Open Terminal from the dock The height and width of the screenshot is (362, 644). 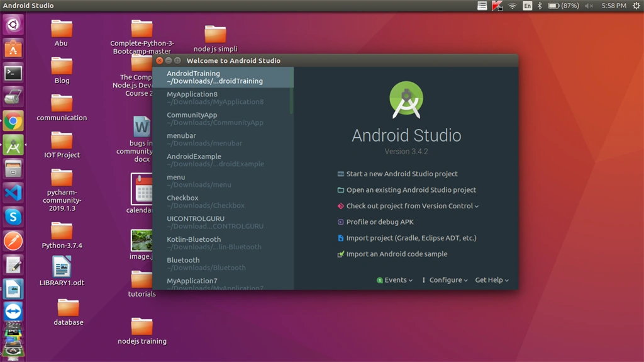pyautogui.click(x=13, y=73)
